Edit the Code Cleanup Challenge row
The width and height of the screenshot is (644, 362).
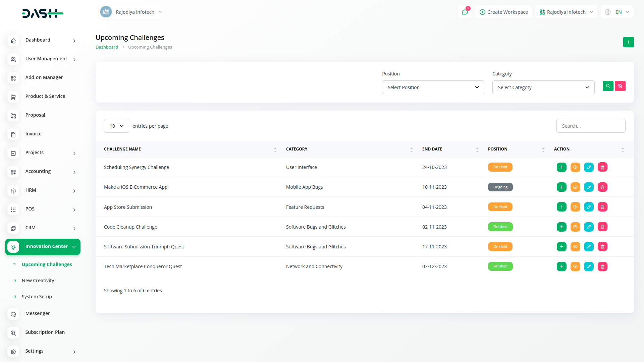tap(589, 227)
